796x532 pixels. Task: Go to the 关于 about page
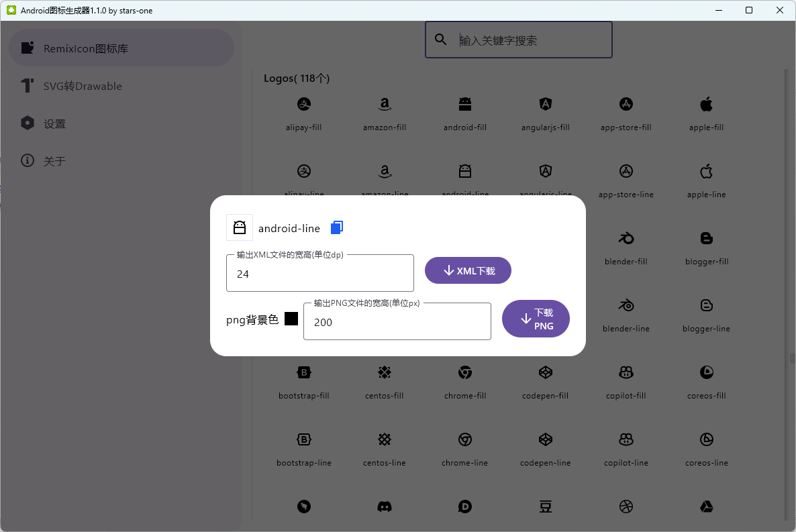click(x=121, y=161)
